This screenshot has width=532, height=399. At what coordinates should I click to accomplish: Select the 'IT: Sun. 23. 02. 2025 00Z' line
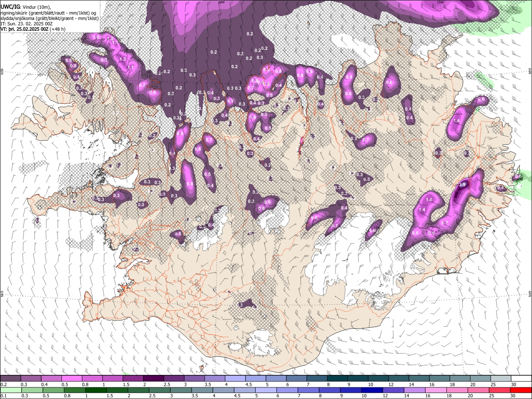pos(27,24)
